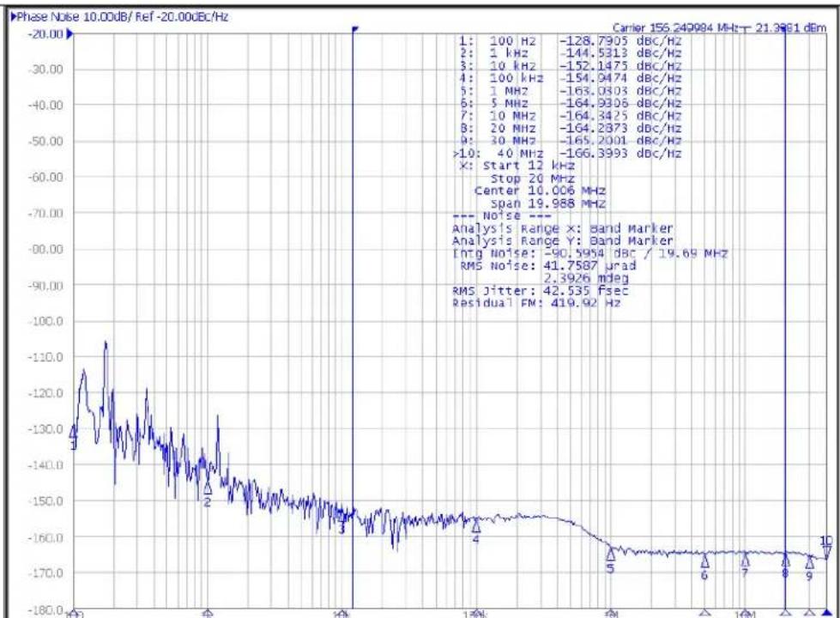The image size is (840, 618).
Task: Click the 'RMS Noise: 41.7587 µrad' line
Action: [548, 266]
